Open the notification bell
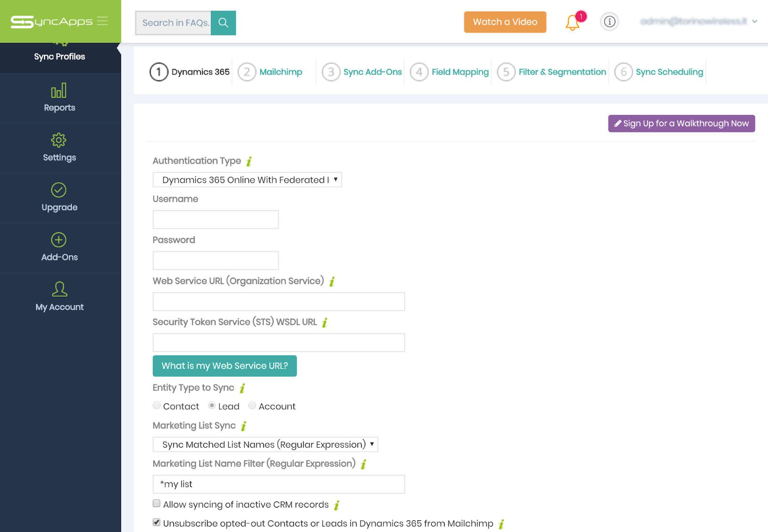The image size is (768, 532). point(573,22)
